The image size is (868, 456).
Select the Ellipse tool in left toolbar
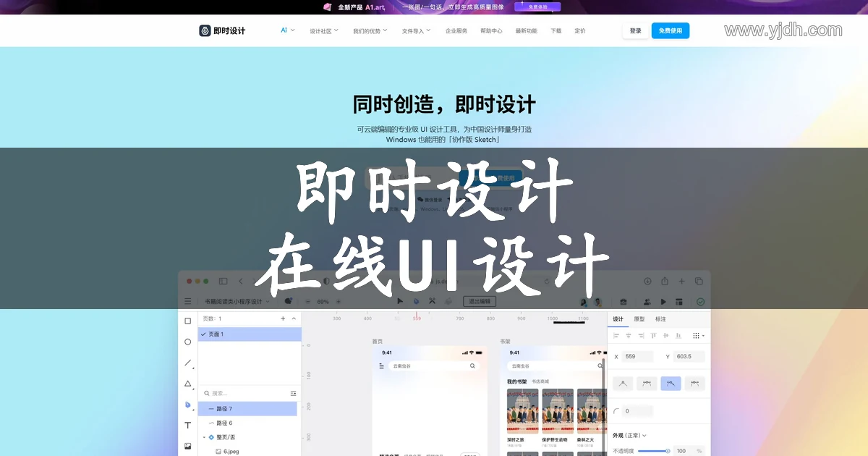[x=187, y=342]
